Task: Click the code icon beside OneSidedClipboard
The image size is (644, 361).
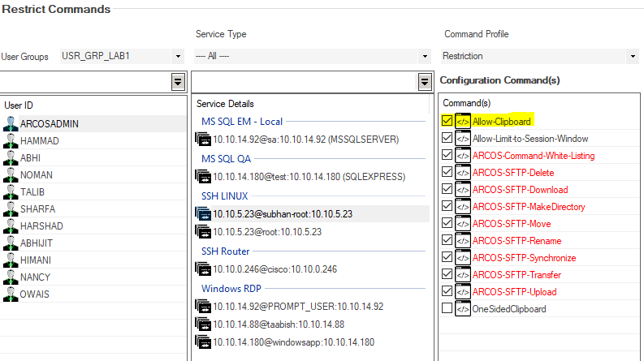Action: [463, 309]
